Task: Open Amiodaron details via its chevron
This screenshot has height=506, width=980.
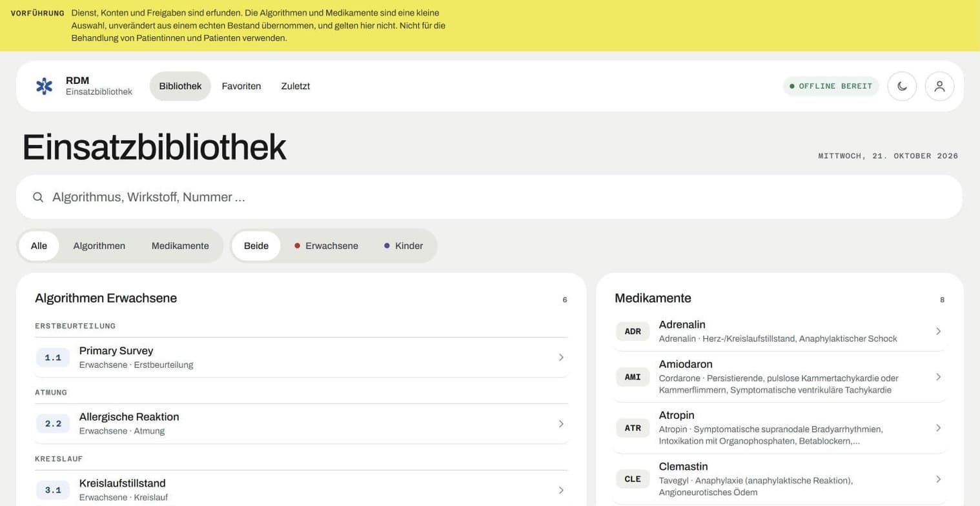Action: pyautogui.click(x=939, y=377)
